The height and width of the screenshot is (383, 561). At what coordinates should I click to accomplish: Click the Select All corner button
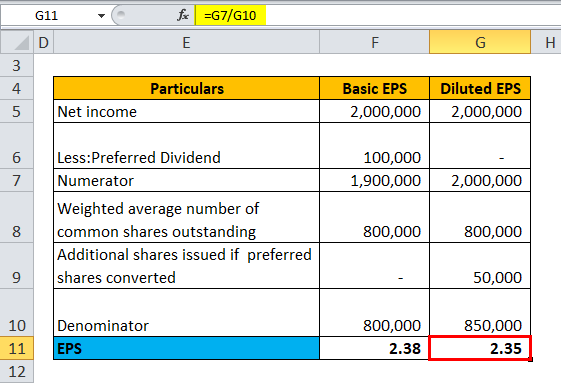click(17, 42)
